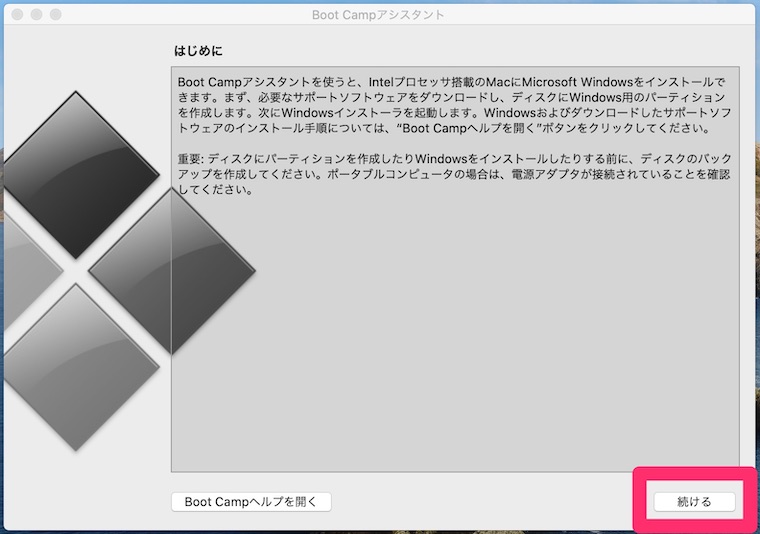
Task: Open Boot Campヘルプを開く help button
Action: tap(251, 502)
